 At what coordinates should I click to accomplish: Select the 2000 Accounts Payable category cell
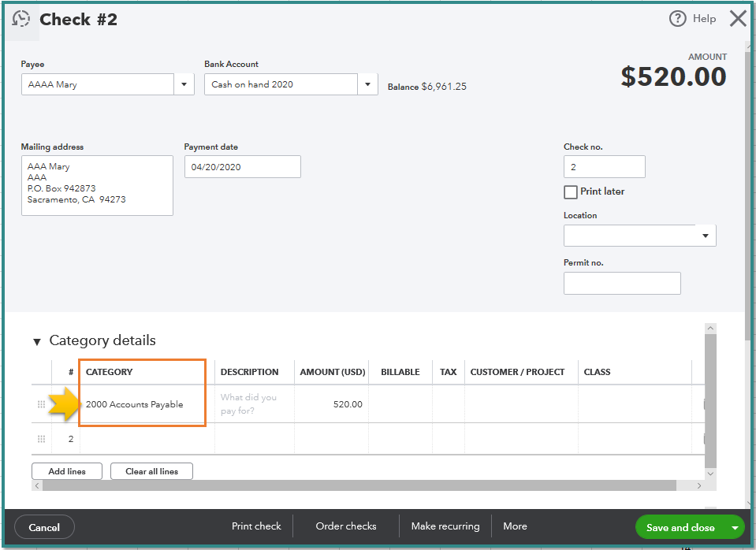point(147,404)
